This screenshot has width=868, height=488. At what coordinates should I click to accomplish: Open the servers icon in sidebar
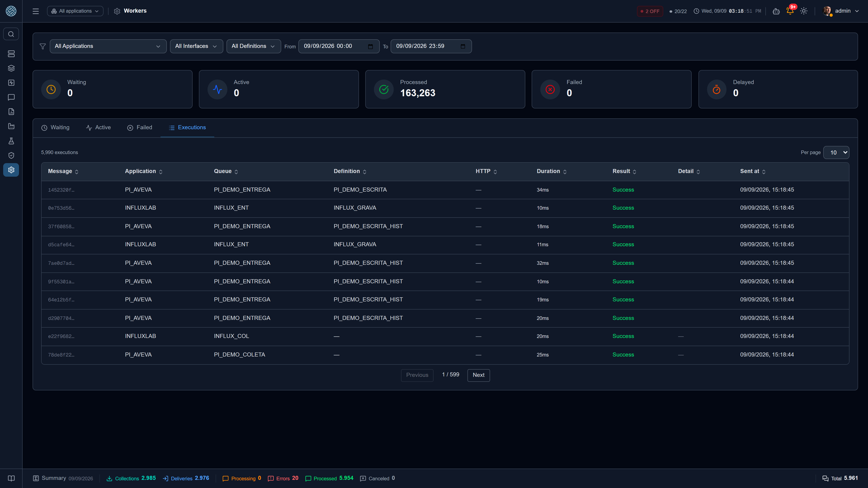(11, 54)
